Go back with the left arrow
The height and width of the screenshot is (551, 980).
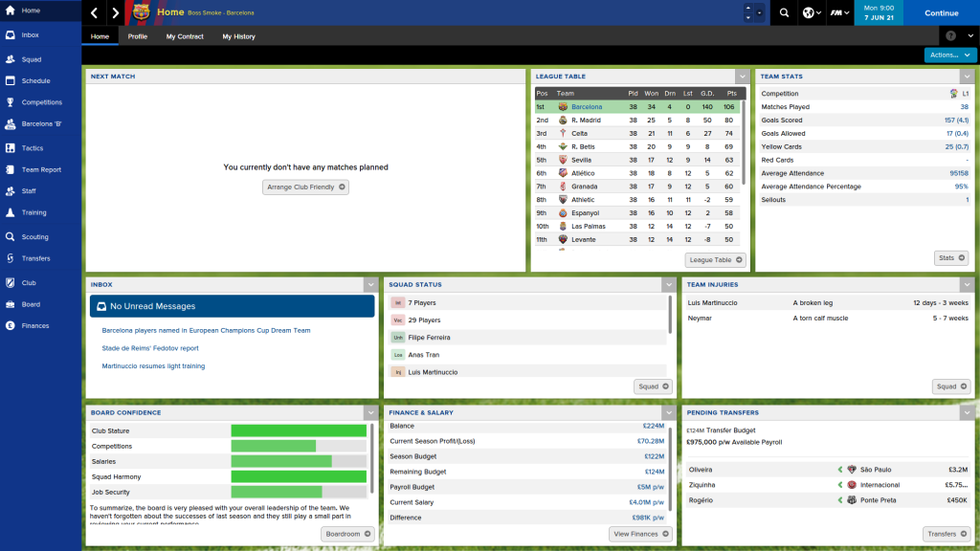click(x=95, y=12)
